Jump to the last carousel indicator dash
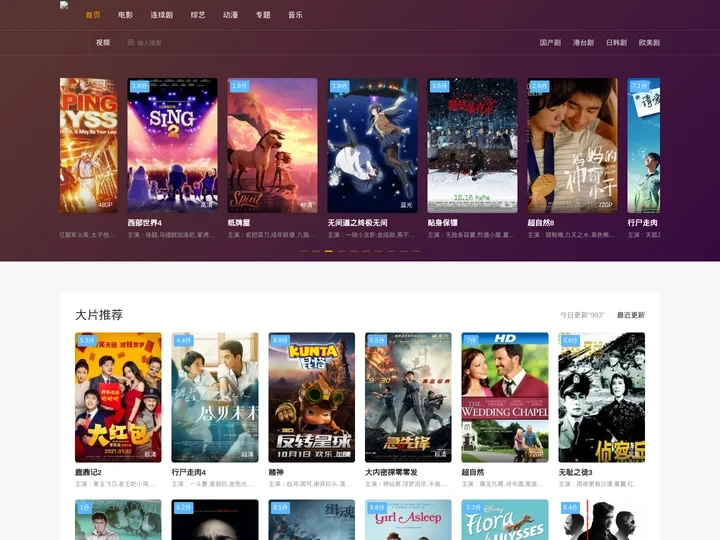720x540 pixels. point(416,251)
